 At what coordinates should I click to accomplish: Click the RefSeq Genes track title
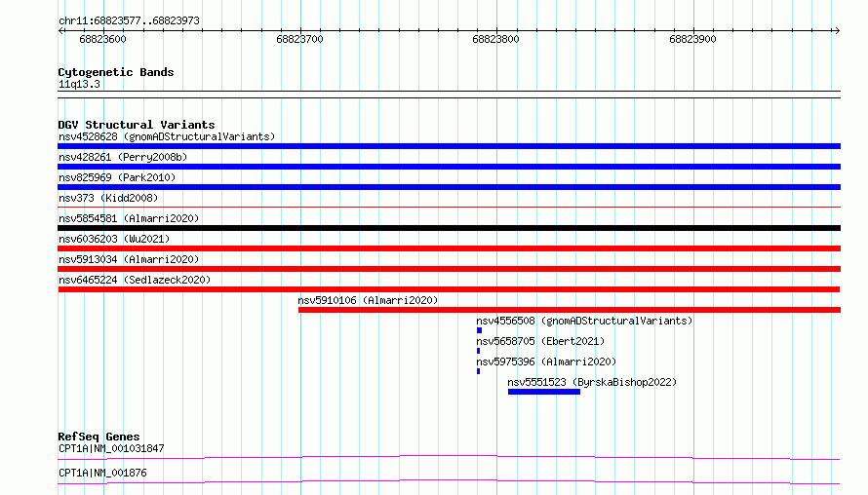click(99, 437)
